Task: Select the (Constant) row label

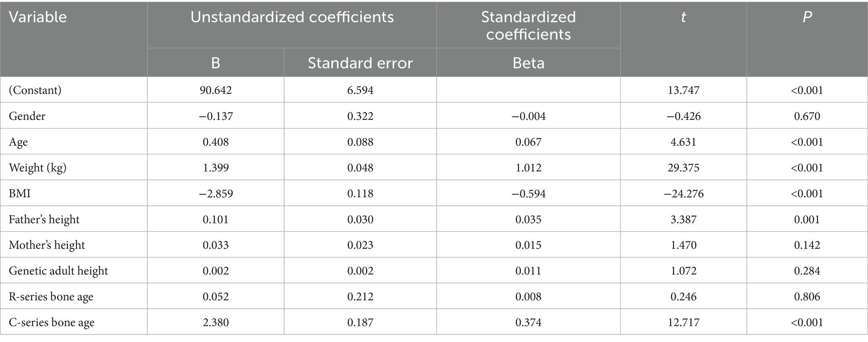Action: tap(35, 90)
